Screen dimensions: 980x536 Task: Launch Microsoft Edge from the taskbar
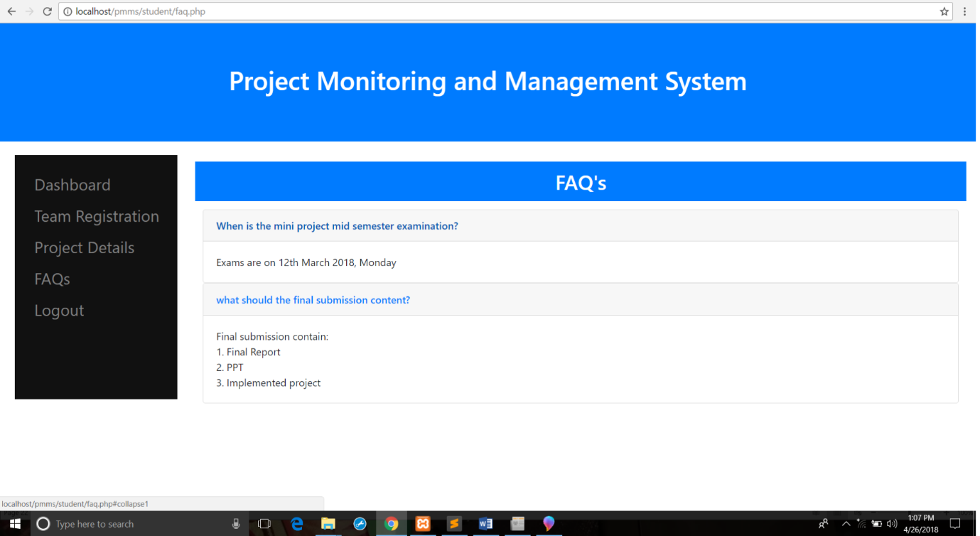297,524
